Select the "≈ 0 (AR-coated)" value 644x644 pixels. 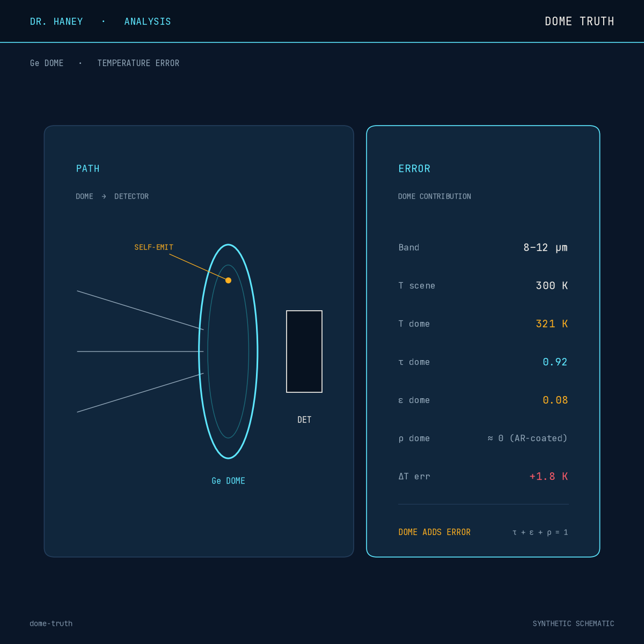[528, 438]
